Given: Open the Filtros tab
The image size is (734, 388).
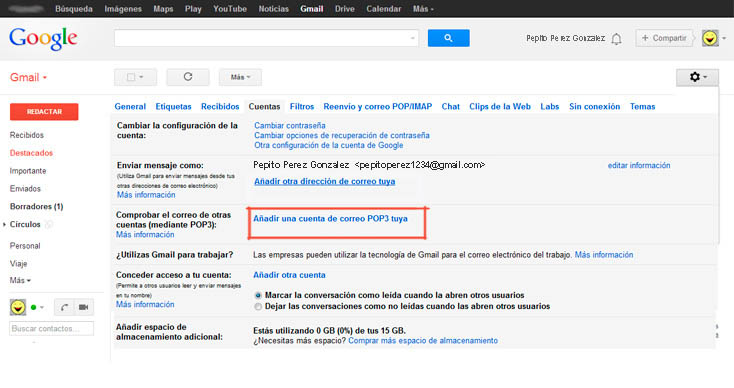Looking at the screenshot, I should pos(302,106).
